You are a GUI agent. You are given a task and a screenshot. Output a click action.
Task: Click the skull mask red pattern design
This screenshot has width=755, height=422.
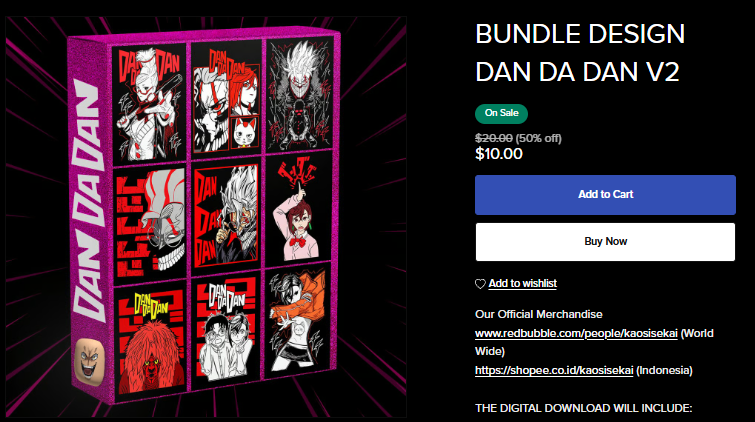click(x=150, y=223)
